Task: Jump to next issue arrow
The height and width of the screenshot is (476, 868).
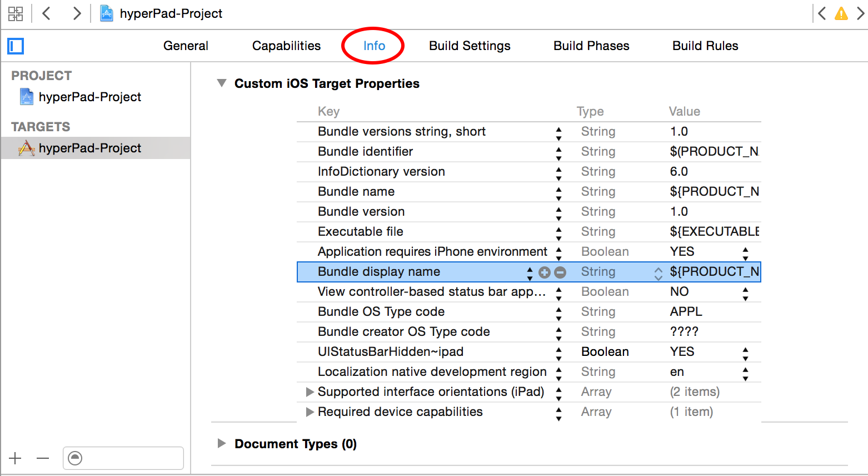Action: [860, 13]
